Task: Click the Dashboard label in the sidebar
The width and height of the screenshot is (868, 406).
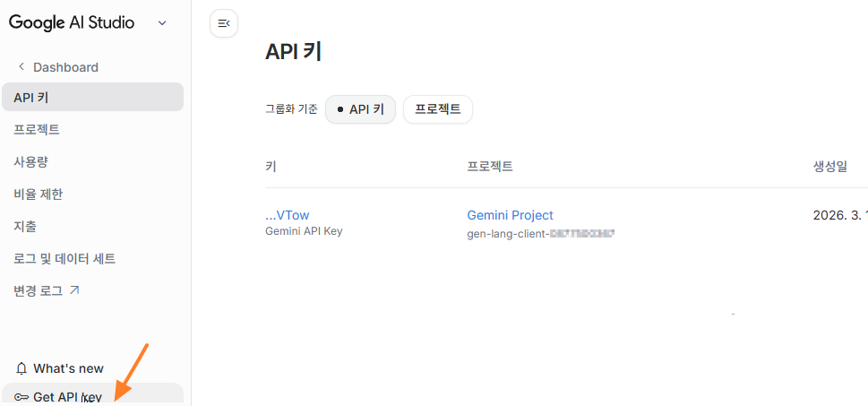Action: click(x=66, y=67)
